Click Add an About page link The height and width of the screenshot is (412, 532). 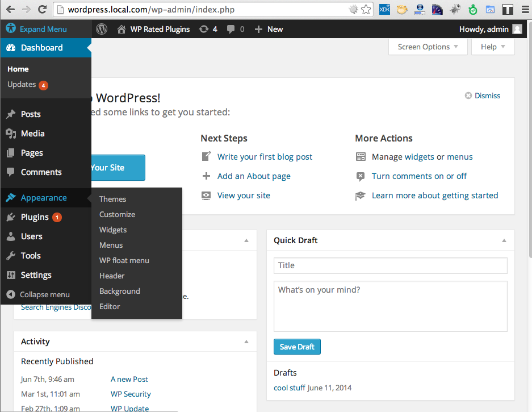click(254, 176)
